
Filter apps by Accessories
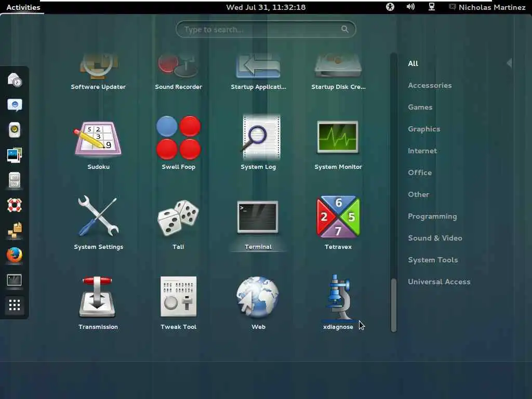pos(430,85)
